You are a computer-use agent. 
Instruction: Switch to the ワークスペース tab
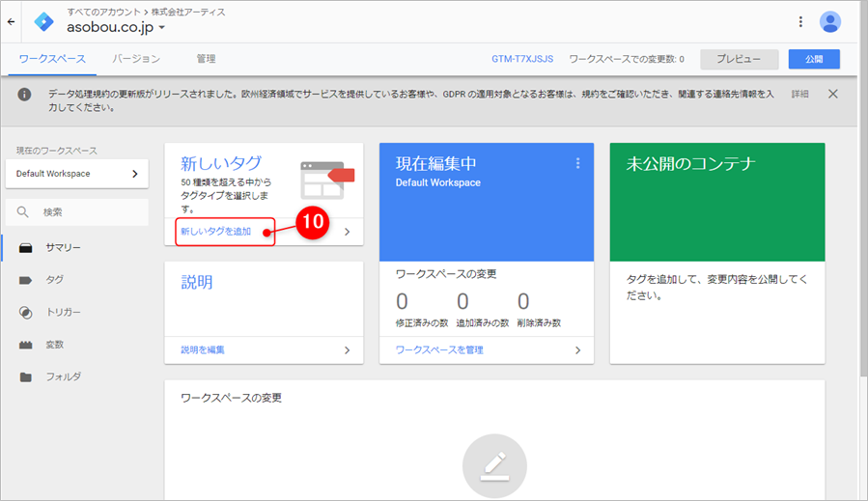(x=52, y=59)
